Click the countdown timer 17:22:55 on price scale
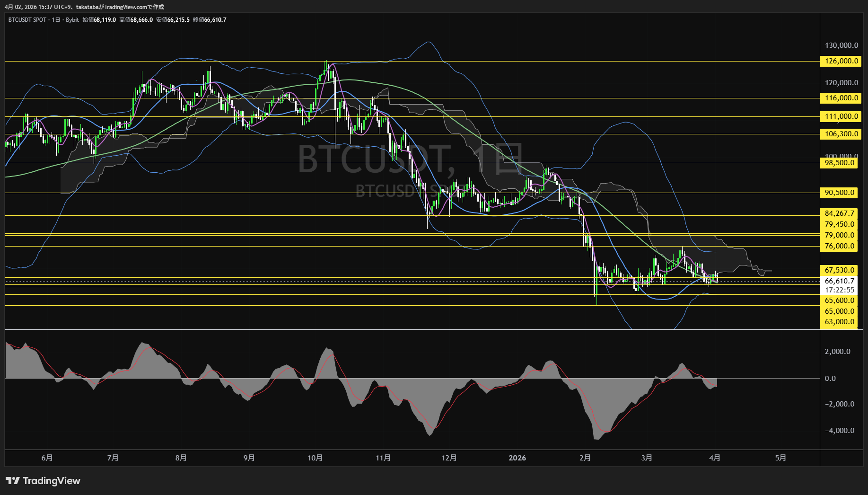868x495 pixels. tap(840, 290)
